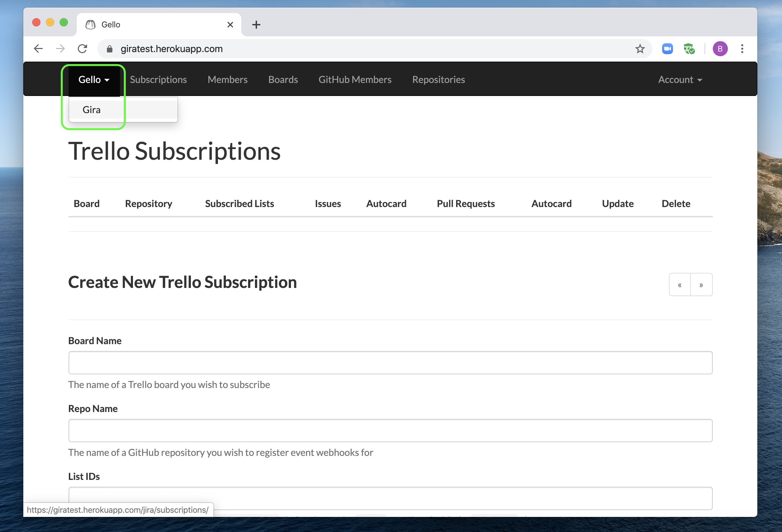Click the Board Name field label
The height and width of the screenshot is (532, 782).
pos(95,341)
